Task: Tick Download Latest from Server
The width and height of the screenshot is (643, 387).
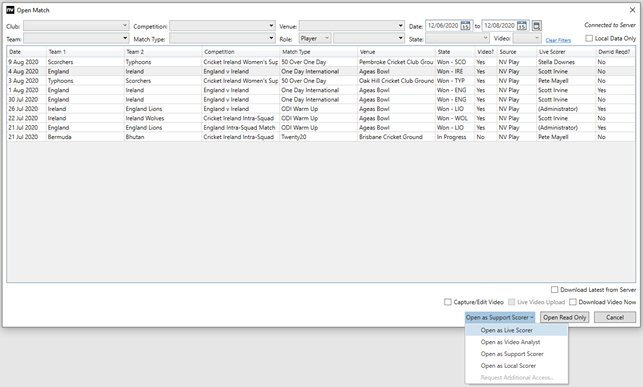Action: [x=554, y=289]
